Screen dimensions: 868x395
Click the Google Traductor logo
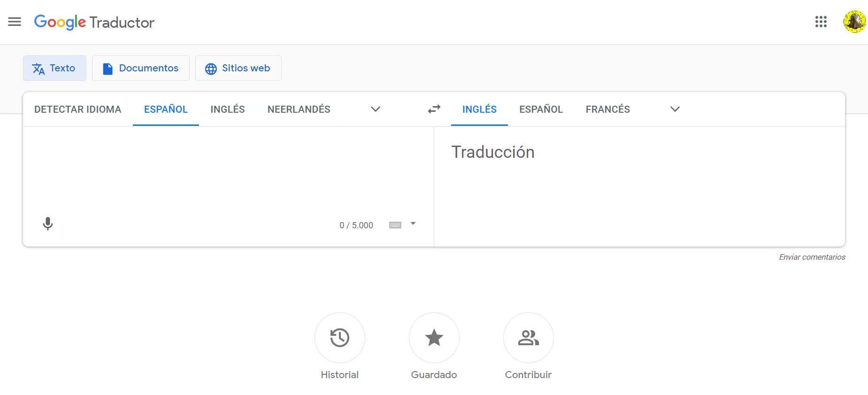tap(94, 22)
